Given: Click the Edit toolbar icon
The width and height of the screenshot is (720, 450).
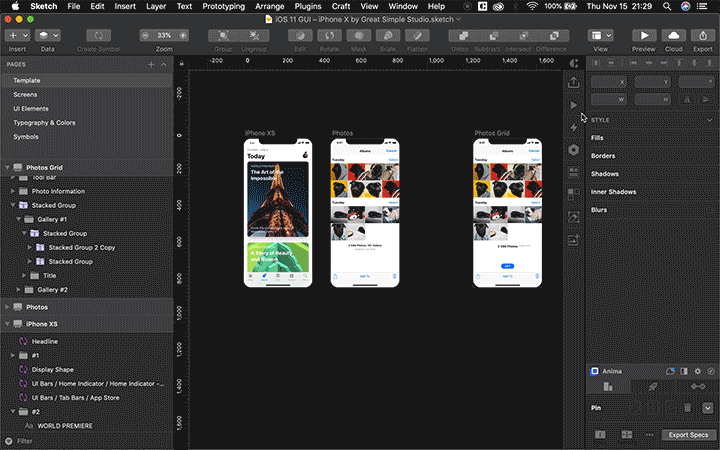Looking at the screenshot, I should [x=300, y=35].
